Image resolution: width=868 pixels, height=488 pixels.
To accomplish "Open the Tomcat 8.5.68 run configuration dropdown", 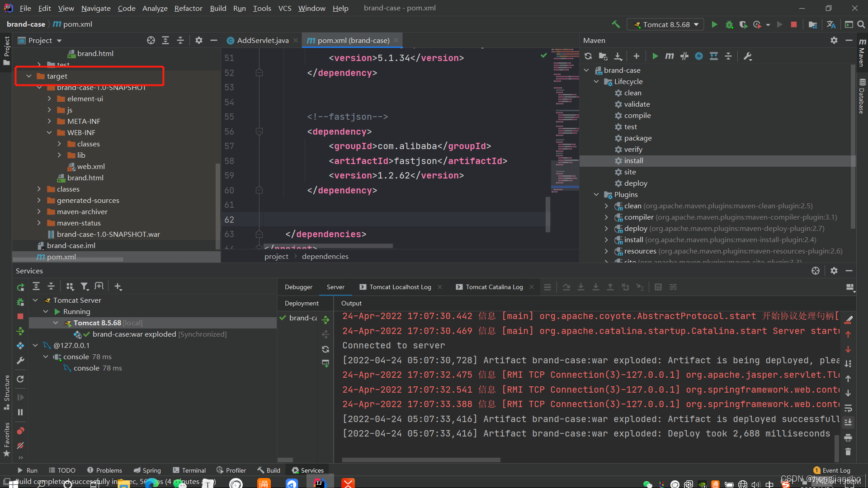I will pos(665,24).
